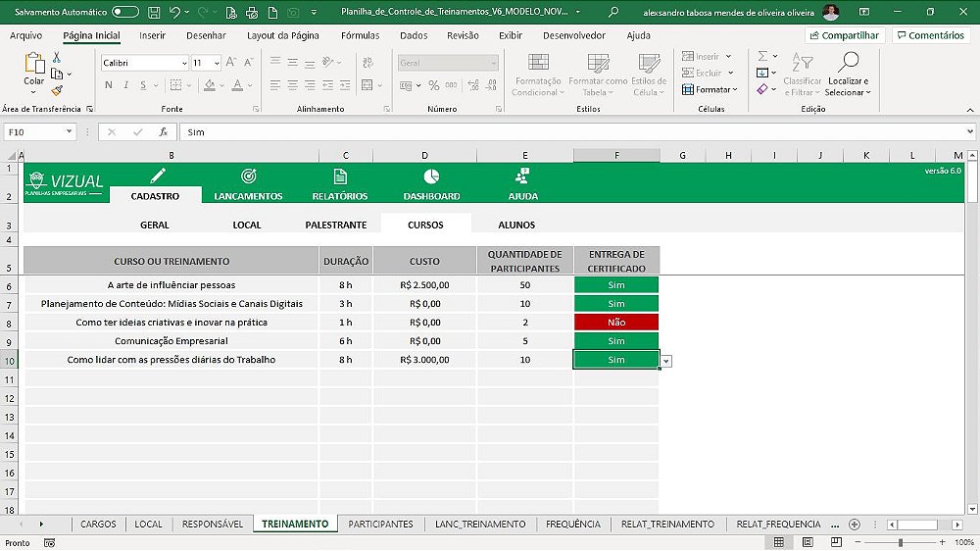Switch to the Fórmulas ribbon tab
980x551 pixels.
(360, 35)
